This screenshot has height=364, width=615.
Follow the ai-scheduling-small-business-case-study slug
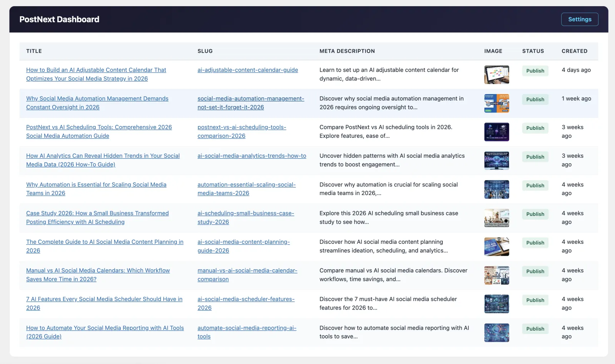(x=246, y=217)
